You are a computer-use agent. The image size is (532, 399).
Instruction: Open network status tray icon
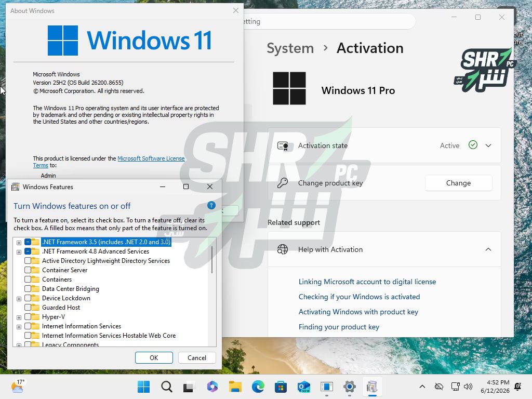tap(455, 387)
